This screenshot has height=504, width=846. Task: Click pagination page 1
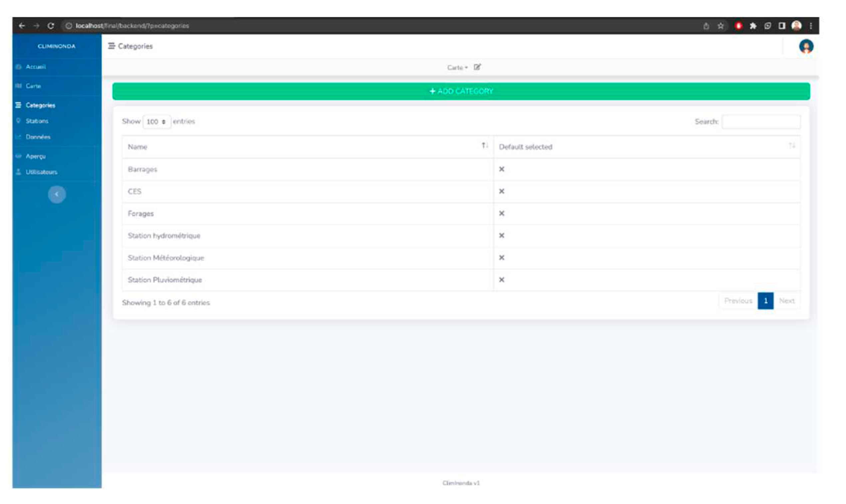click(x=765, y=301)
